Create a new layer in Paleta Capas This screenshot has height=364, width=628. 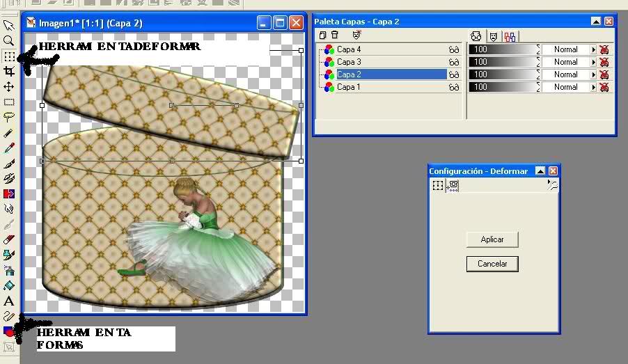[322, 35]
